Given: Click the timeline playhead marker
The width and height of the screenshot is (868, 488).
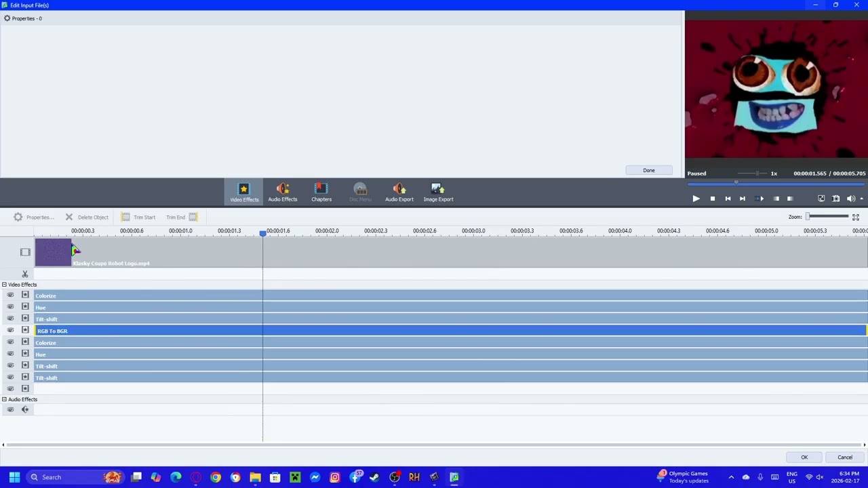Looking at the screenshot, I should click(262, 233).
